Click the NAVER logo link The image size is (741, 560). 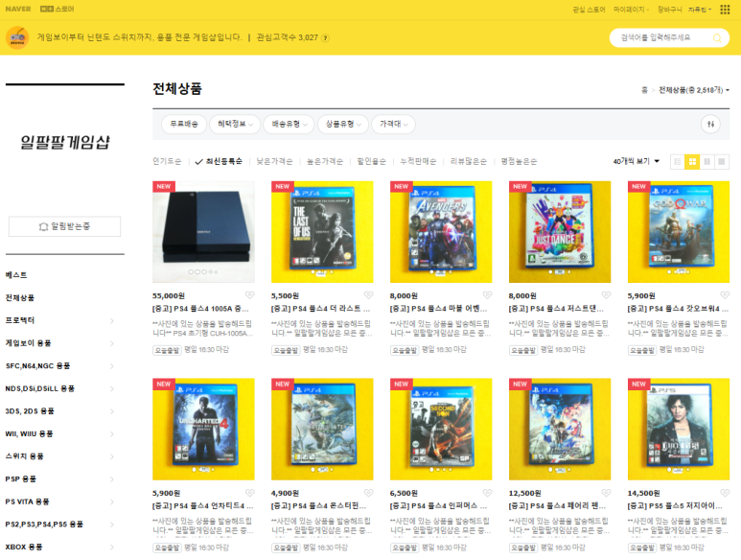(x=18, y=9)
